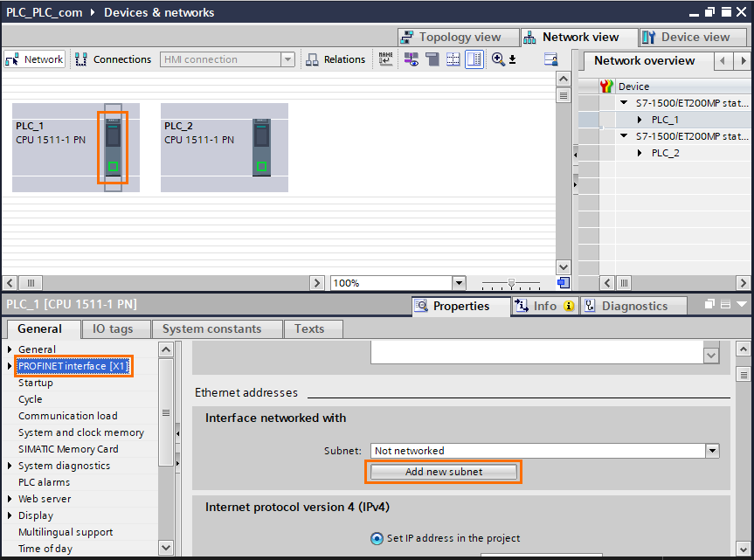754x560 pixels.
Task: Switch to Device view tab
Action: click(x=694, y=37)
